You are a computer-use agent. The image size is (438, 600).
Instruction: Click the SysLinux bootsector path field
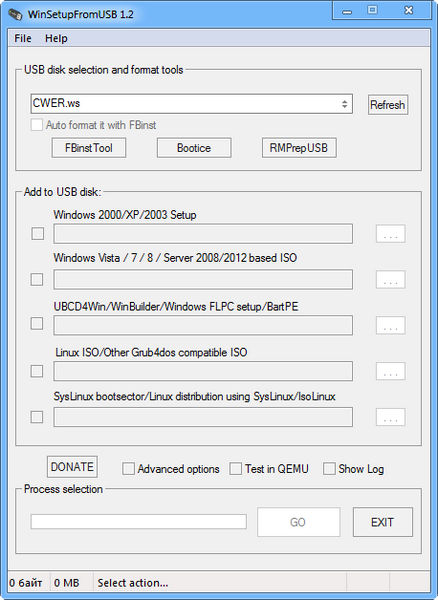[x=203, y=417]
